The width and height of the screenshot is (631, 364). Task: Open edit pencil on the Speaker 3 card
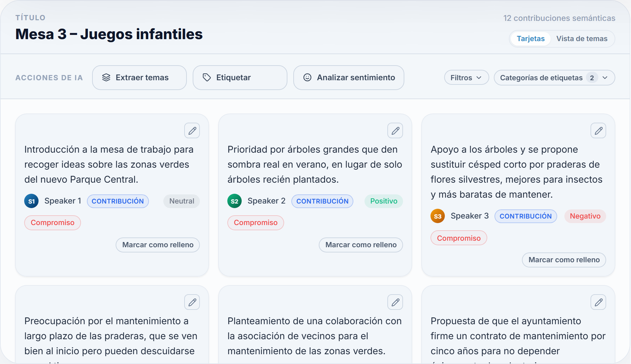coord(598,131)
